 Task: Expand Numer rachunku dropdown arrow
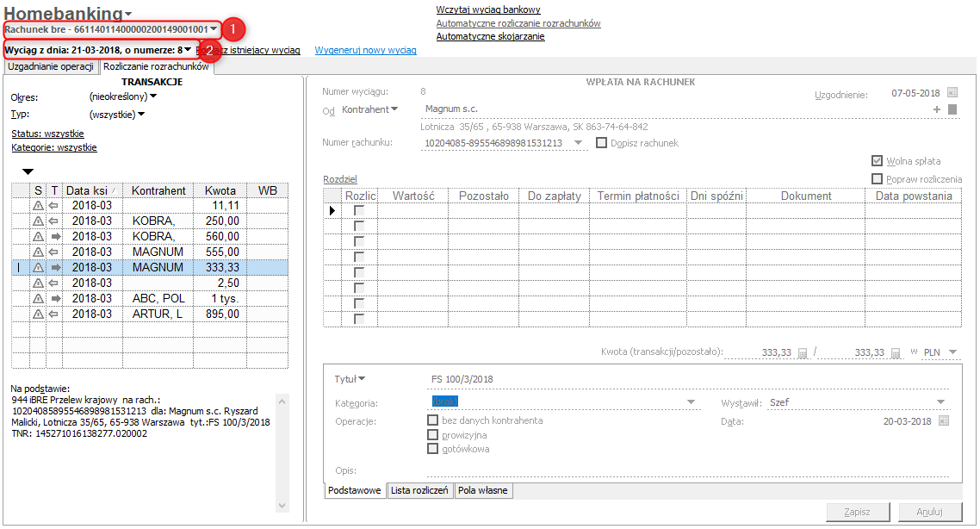(x=578, y=143)
